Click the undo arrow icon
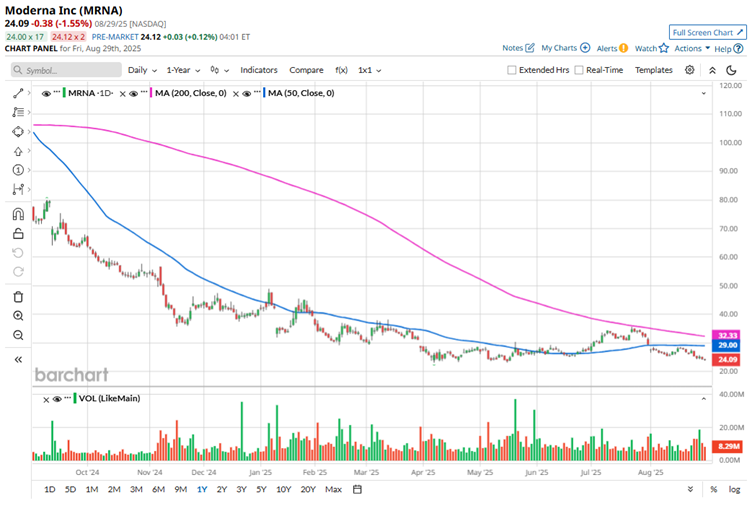 coord(18,252)
